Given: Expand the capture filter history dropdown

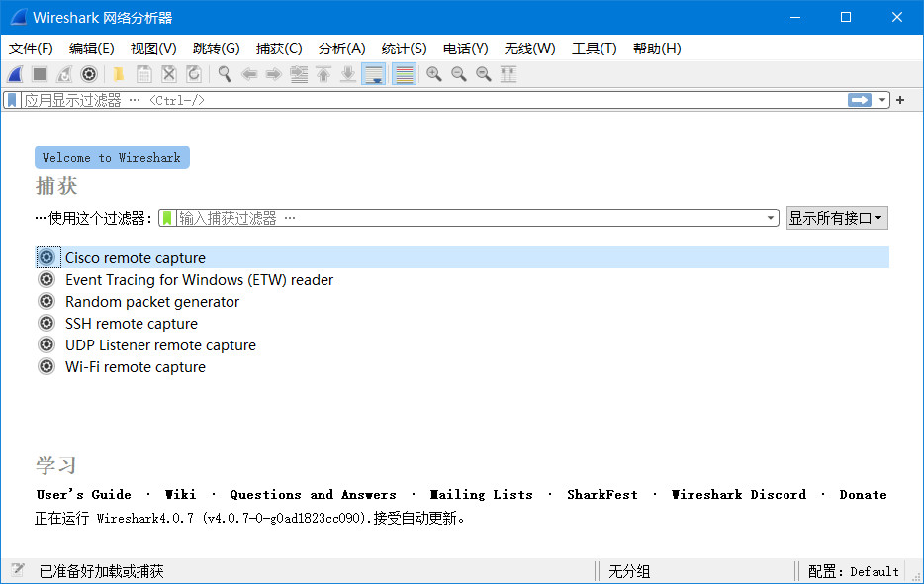Looking at the screenshot, I should (x=771, y=217).
